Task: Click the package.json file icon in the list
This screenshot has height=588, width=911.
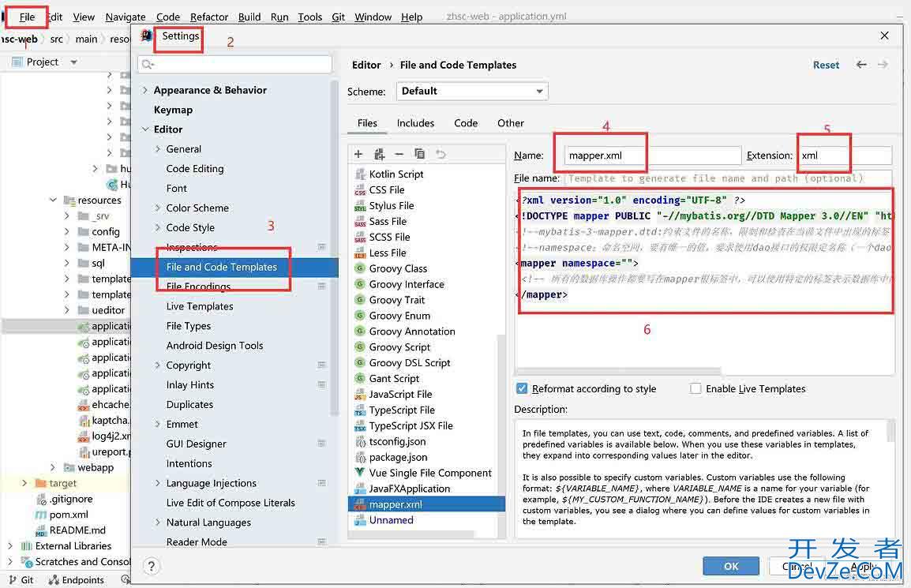Action: pyautogui.click(x=360, y=457)
